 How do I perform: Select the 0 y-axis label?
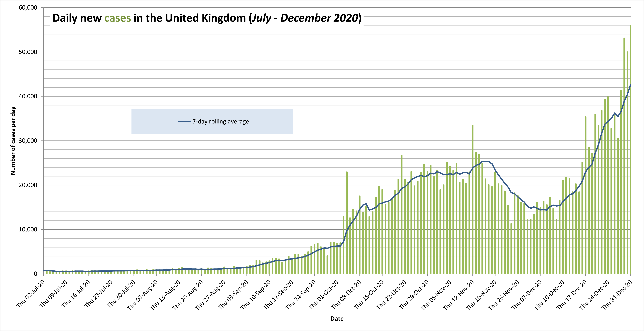pos(36,274)
